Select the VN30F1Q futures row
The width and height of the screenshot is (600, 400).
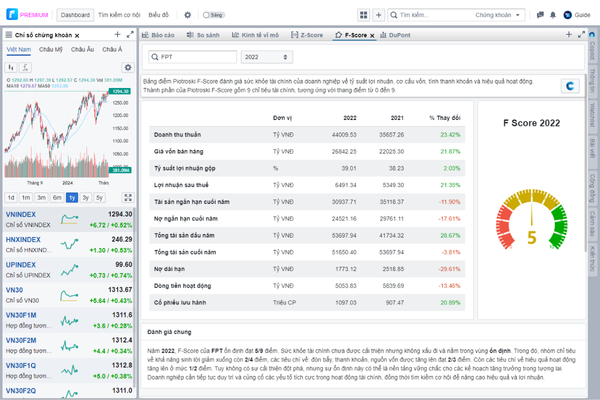click(69, 371)
